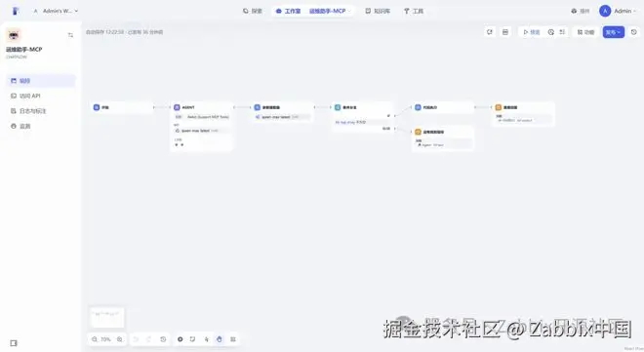Open the tools tab in top bar

point(413,11)
